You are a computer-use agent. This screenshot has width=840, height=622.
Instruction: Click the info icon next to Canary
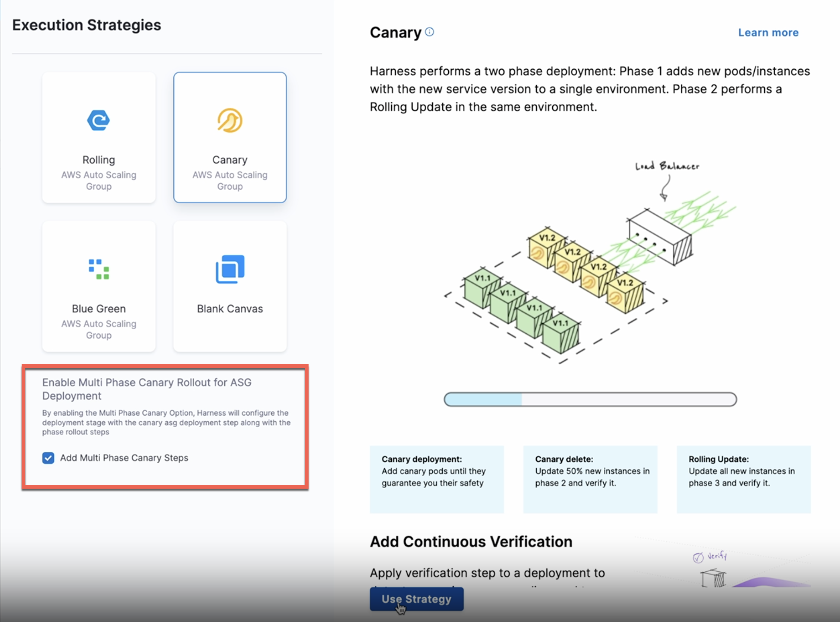(x=429, y=32)
